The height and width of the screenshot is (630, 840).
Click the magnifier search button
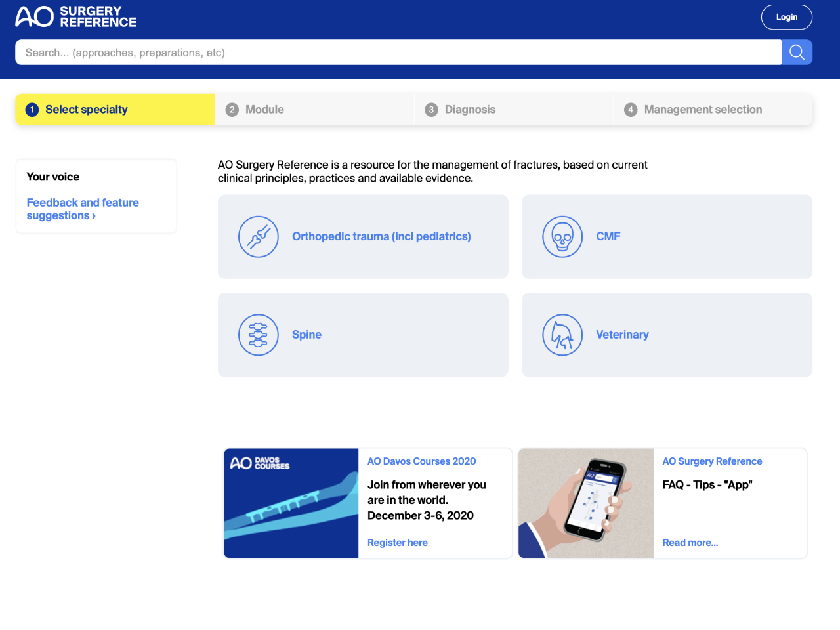point(797,52)
